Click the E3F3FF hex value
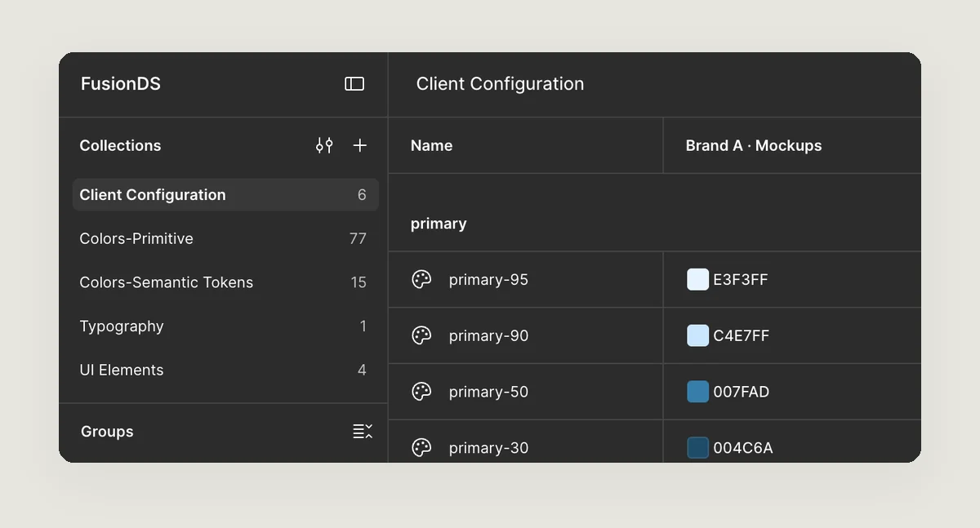Screen dimensions: 980x528 (741, 280)
